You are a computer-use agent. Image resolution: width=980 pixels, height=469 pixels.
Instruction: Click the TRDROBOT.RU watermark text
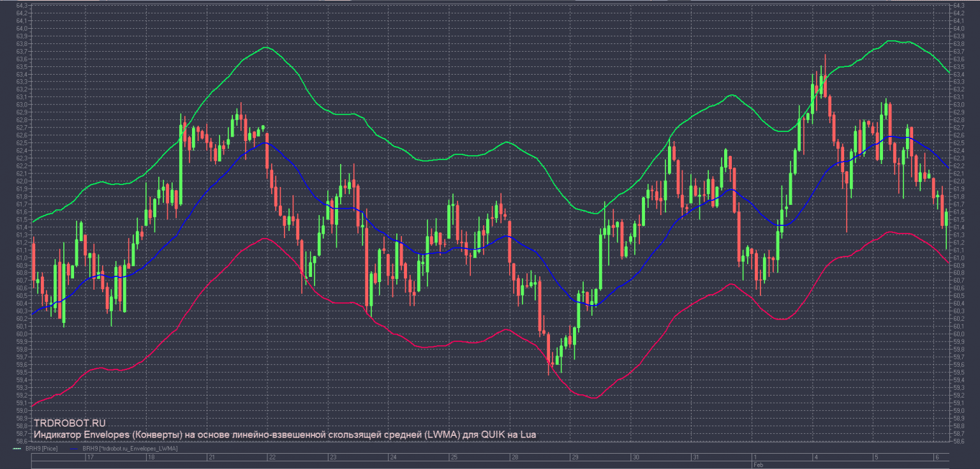point(69,422)
